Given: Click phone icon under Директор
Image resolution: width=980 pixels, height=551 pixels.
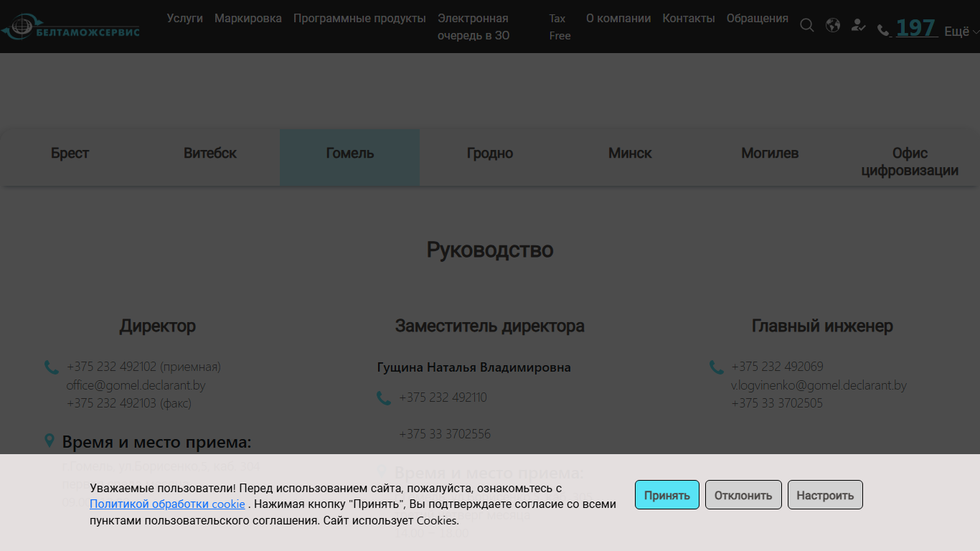Looking at the screenshot, I should 52,367.
